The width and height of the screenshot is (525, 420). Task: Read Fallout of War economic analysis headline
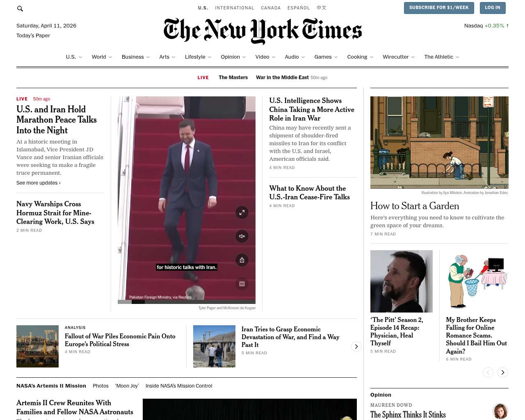pos(120,340)
